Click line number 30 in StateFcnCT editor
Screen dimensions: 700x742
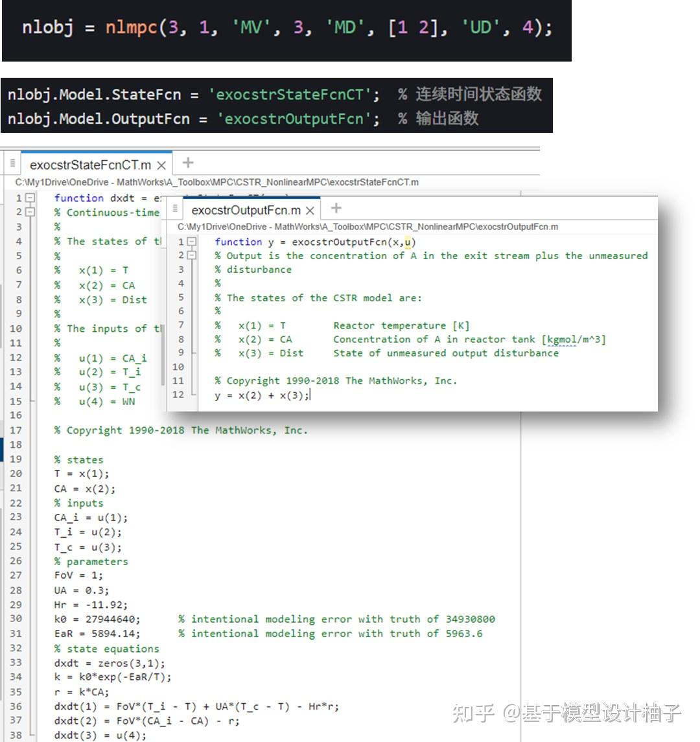(16, 618)
